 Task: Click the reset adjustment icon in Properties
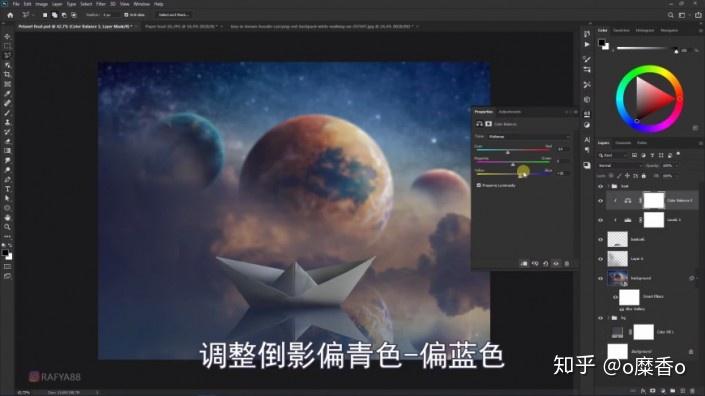(545, 264)
